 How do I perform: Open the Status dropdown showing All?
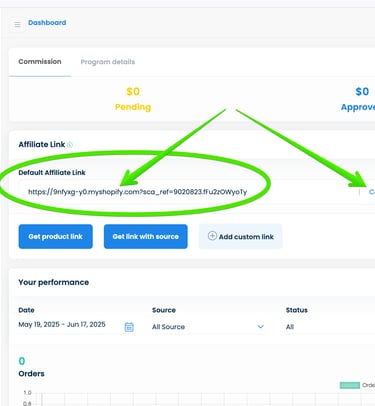[x=330, y=327]
